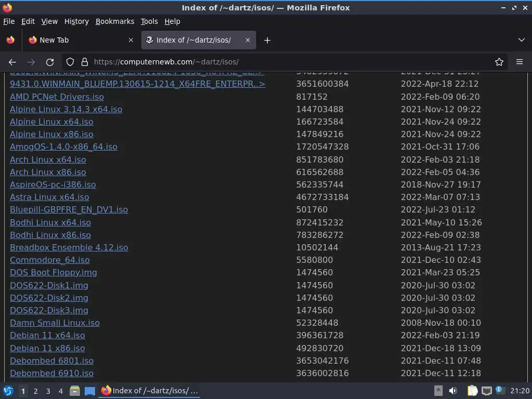
Task: Open AmogOS-1.4.0-x86_64.iso link
Action: 63,147
